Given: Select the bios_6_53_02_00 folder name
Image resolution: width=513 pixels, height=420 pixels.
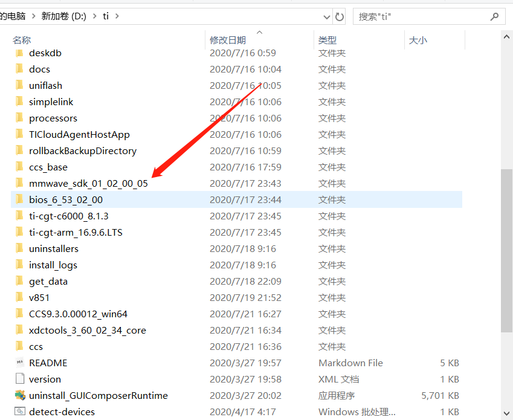Looking at the screenshot, I should point(66,200).
